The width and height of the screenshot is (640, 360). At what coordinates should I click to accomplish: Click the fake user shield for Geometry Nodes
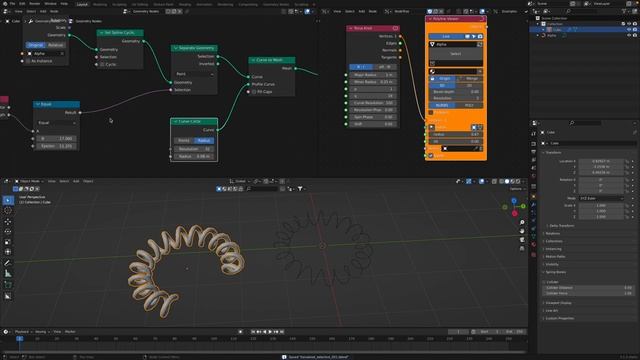point(168,11)
